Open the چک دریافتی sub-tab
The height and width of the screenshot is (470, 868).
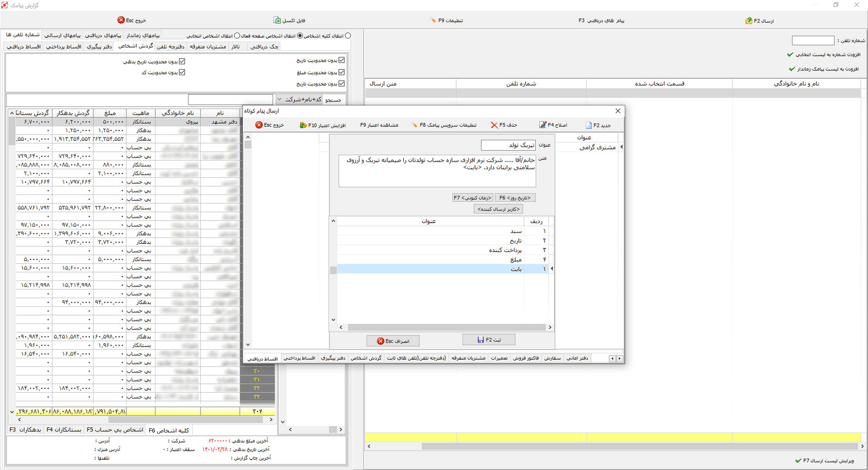(x=264, y=46)
